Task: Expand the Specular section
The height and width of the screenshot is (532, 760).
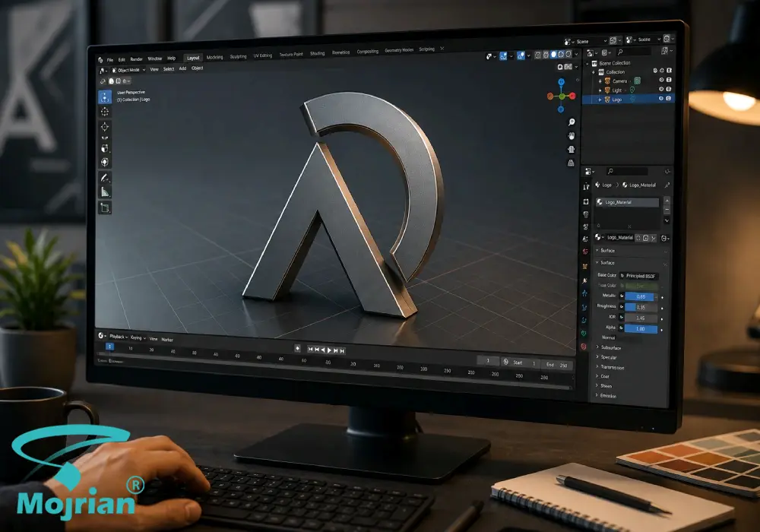Action: (x=606, y=357)
